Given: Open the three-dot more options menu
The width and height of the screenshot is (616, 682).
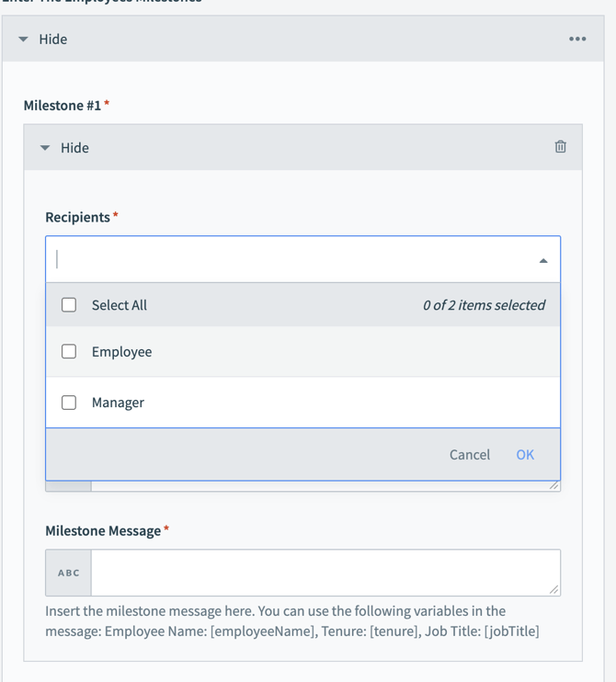Looking at the screenshot, I should (577, 40).
